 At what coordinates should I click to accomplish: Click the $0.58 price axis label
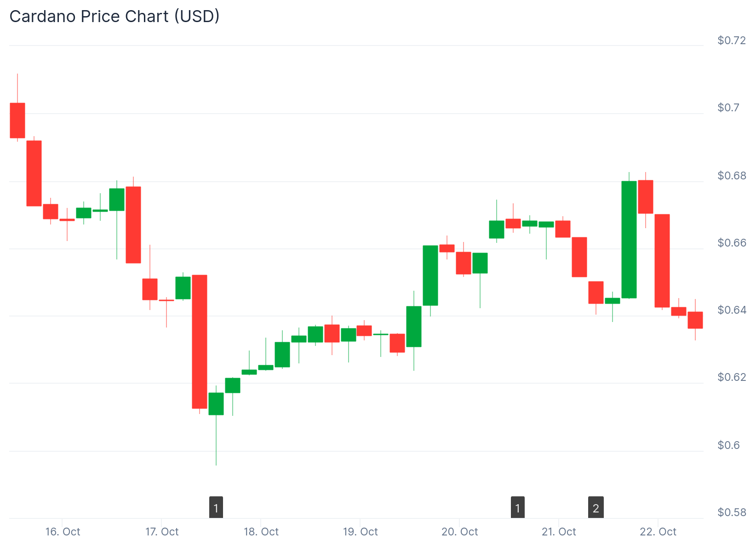click(x=732, y=512)
